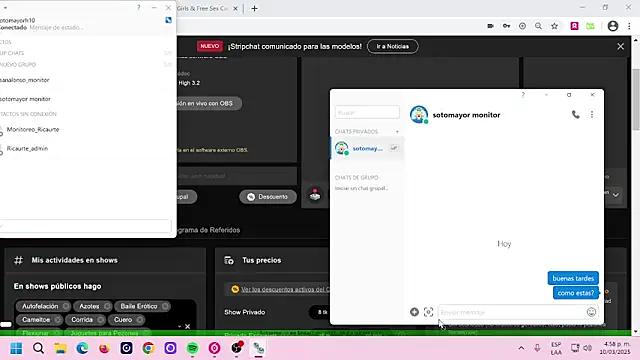This screenshot has width=640, height=360.
Task: Expand the chevron dropdown at the page's right edge
Action: (616, 195)
